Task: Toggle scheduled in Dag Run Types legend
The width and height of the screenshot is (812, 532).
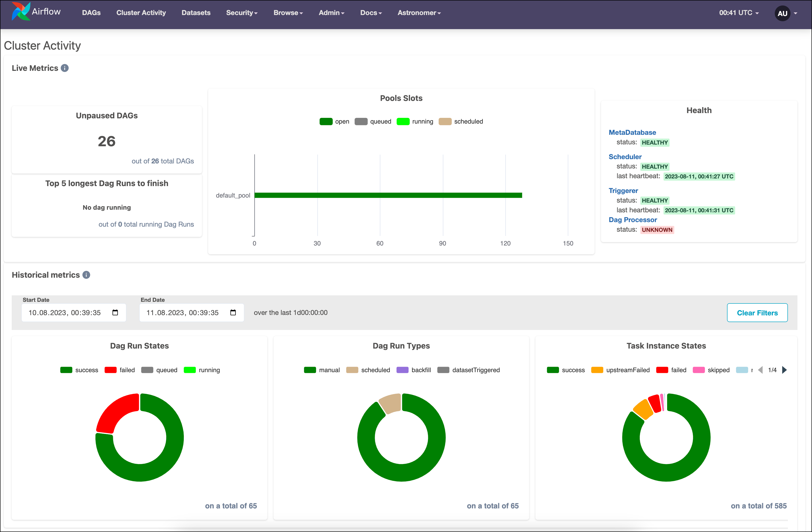Action: coord(368,370)
